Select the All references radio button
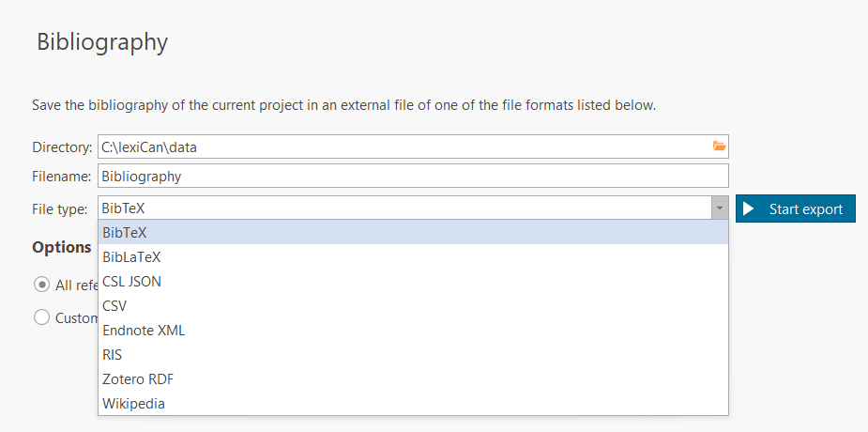 [x=41, y=285]
